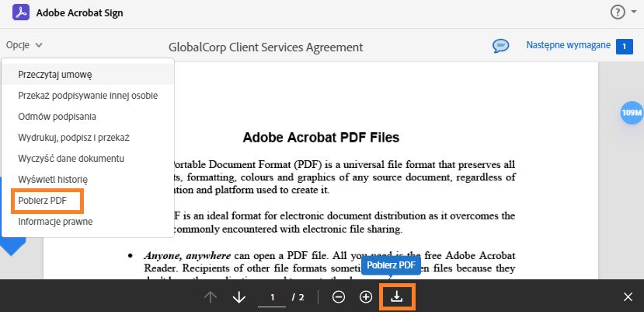Select Przeczytaj umowę from the menu
The height and width of the screenshot is (312, 644).
click(88, 75)
